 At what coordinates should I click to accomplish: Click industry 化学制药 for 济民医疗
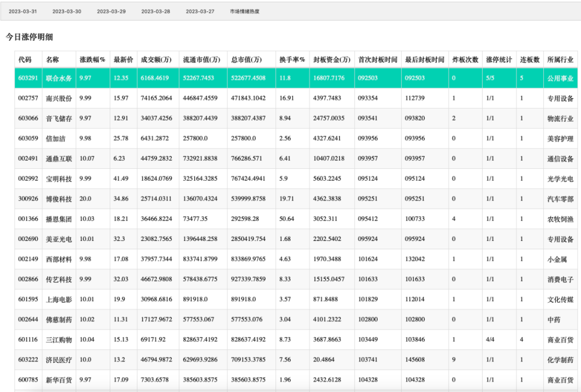[x=560, y=360]
